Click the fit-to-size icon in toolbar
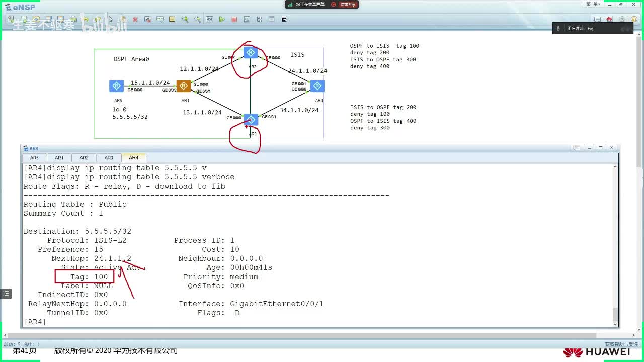Screen dimensions: 644x362 [x=209, y=20]
